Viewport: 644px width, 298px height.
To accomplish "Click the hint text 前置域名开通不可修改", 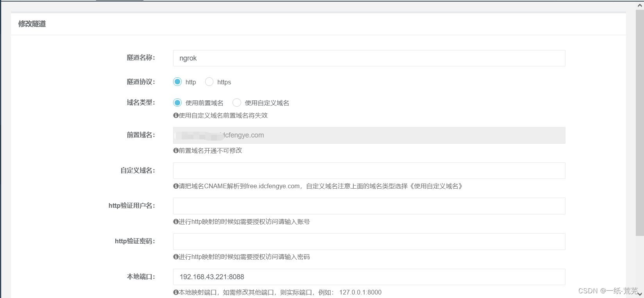I will click(x=211, y=151).
